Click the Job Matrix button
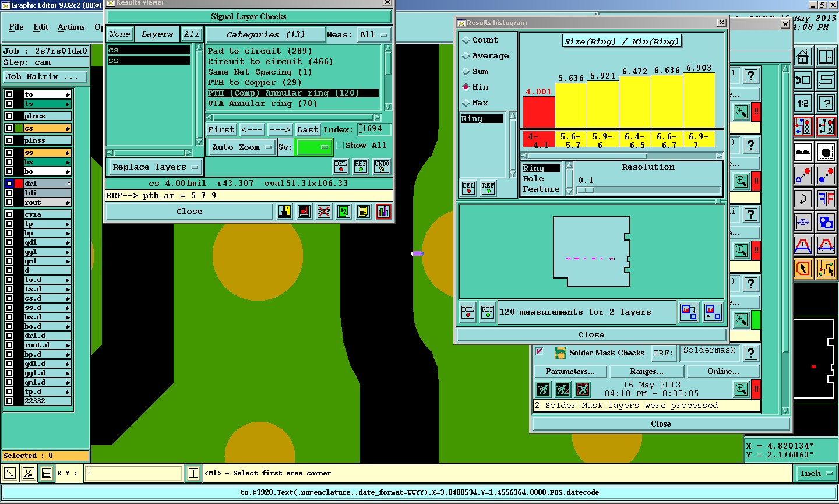 point(46,76)
